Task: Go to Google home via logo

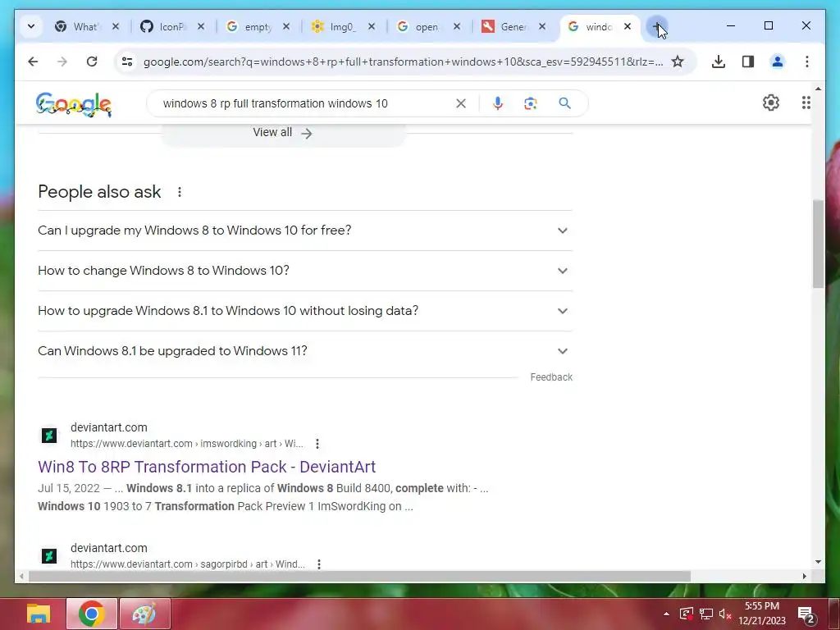Action: [x=74, y=104]
